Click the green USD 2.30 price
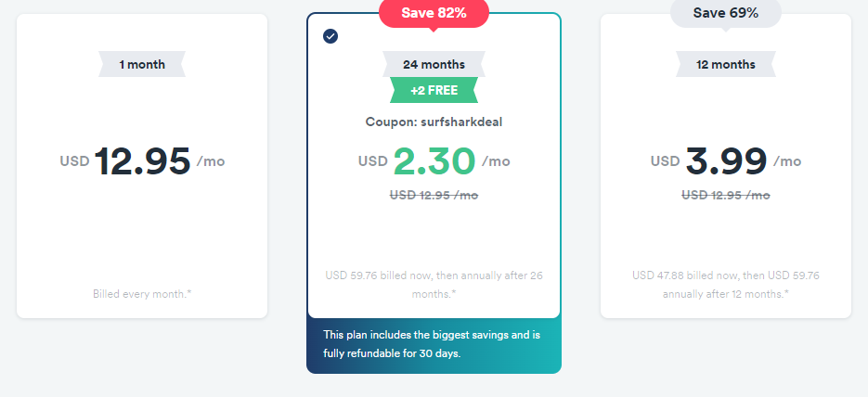 [x=434, y=161]
